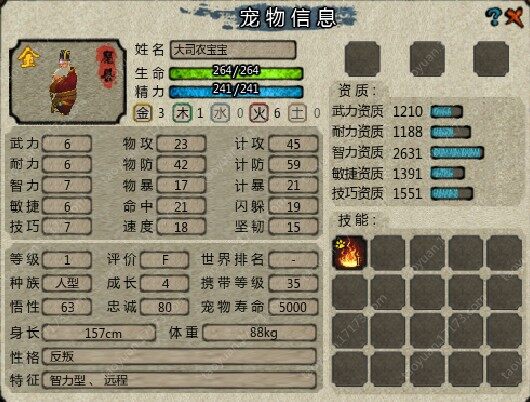Click the blue 精力 energy bar
The width and height of the screenshot is (530, 402).
(x=236, y=91)
